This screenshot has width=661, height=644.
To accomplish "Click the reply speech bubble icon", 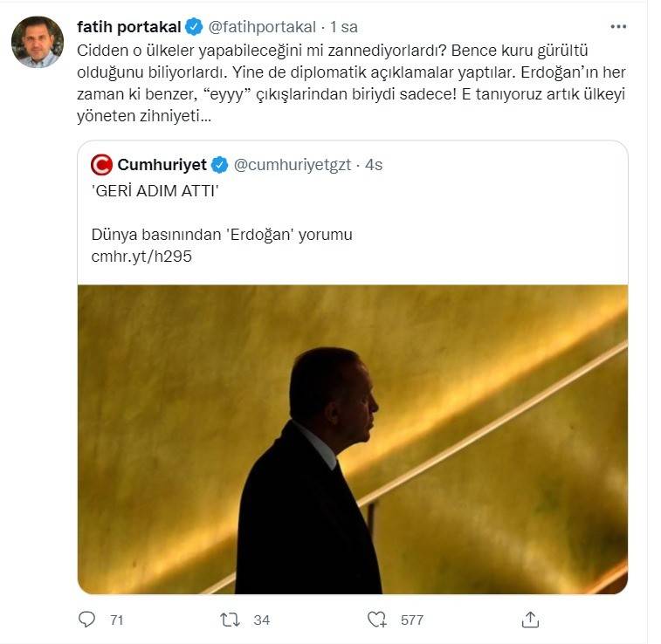I will pyautogui.click(x=86, y=620).
